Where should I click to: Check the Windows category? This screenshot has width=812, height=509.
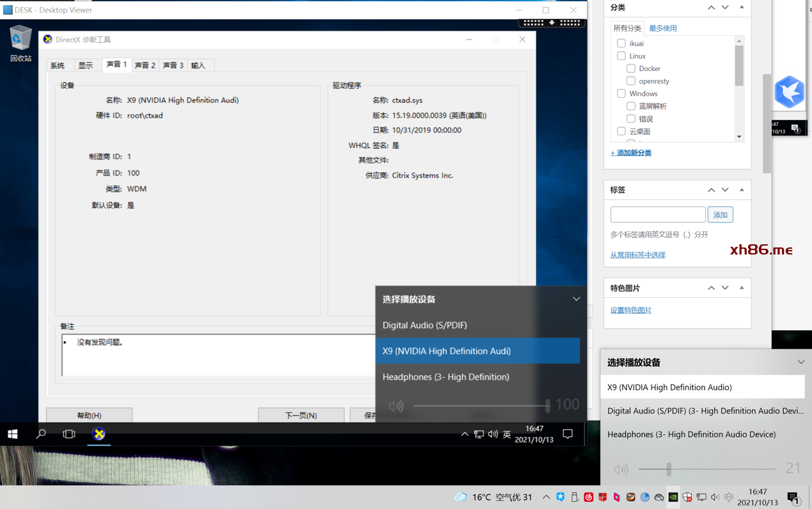click(621, 93)
